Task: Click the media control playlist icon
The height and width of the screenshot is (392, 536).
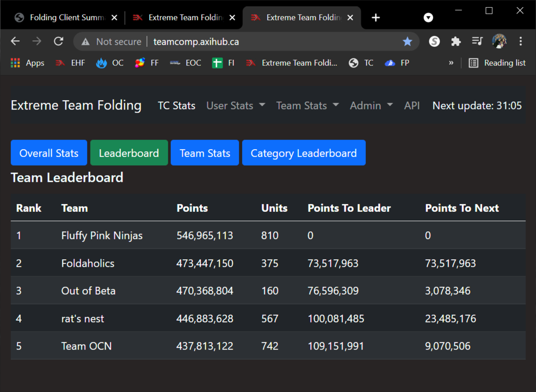Action: tap(477, 41)
